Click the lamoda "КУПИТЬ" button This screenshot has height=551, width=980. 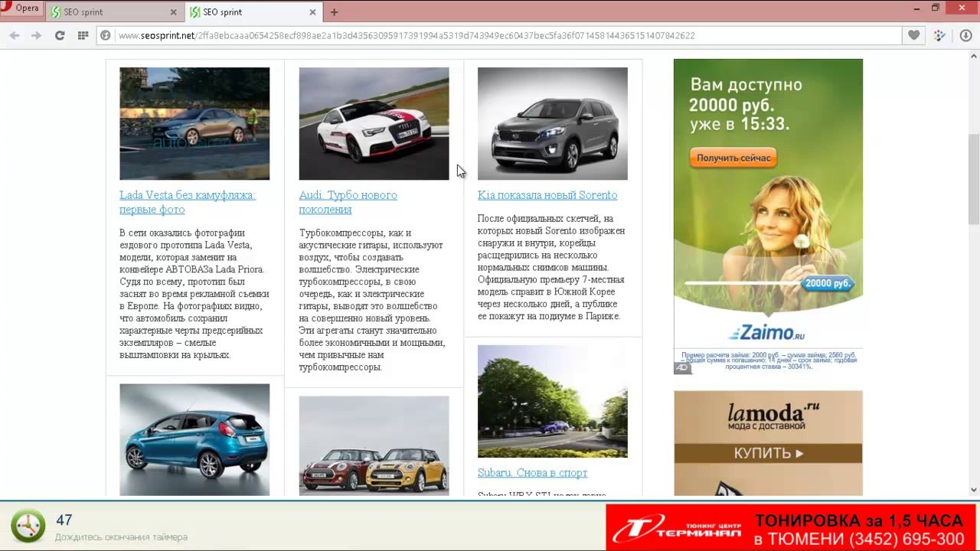tap(768, 453)
